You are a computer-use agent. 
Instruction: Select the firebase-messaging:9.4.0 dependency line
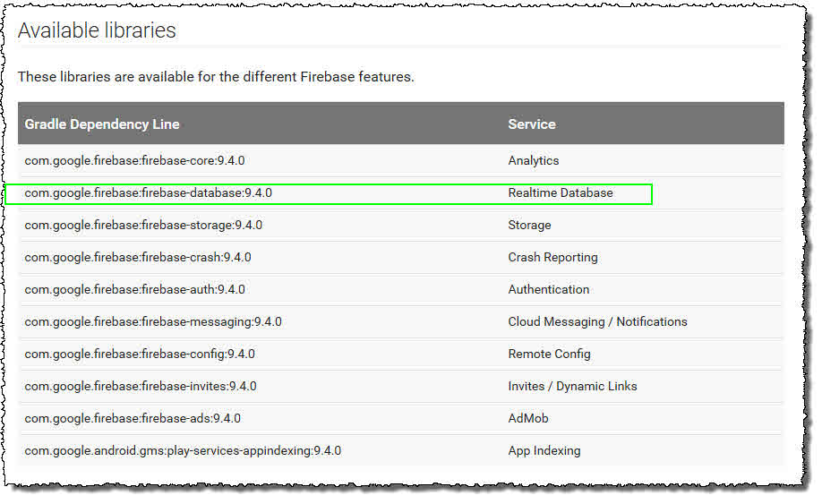click(x=153, y=322)
